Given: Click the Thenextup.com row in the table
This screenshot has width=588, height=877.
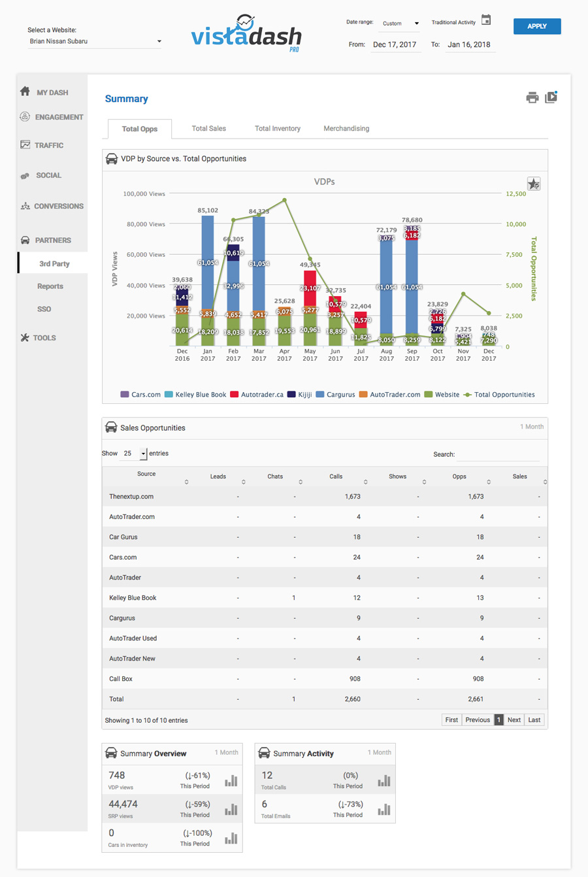Looking at the screenshot, I should [325, 497].
